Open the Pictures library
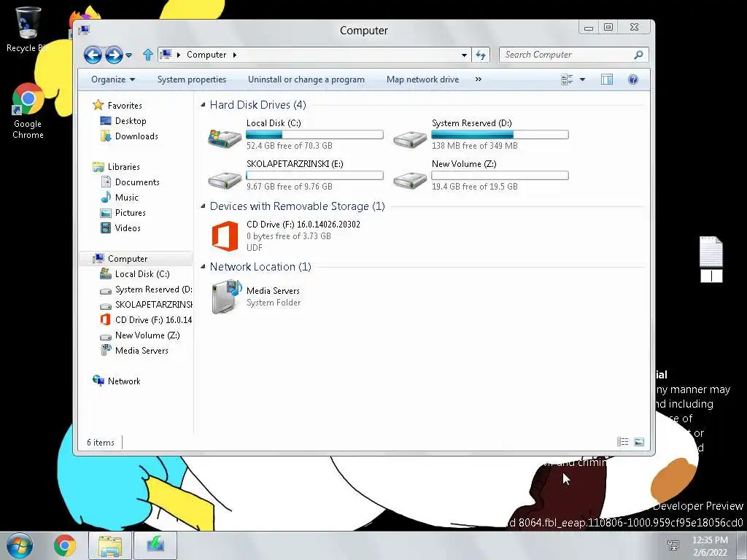The width and height of the screenshot is (747, 560). pos(130,212)
